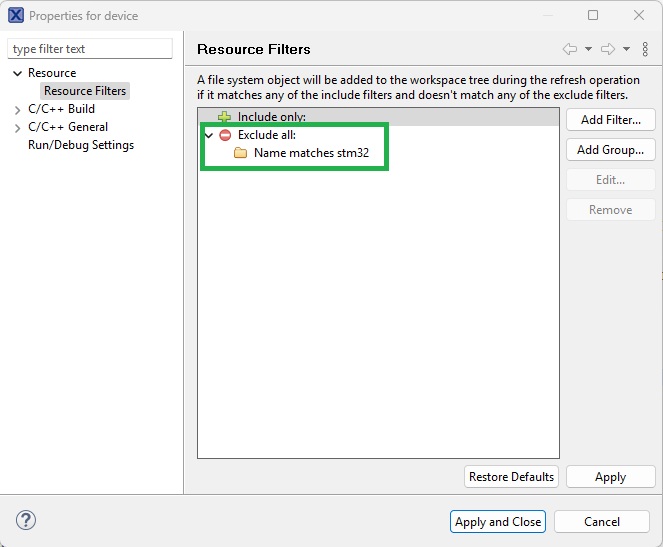Viewport: 663px width, 547px height.
Task: Select the Resource Filters tree item
Action: click(85, 91)
